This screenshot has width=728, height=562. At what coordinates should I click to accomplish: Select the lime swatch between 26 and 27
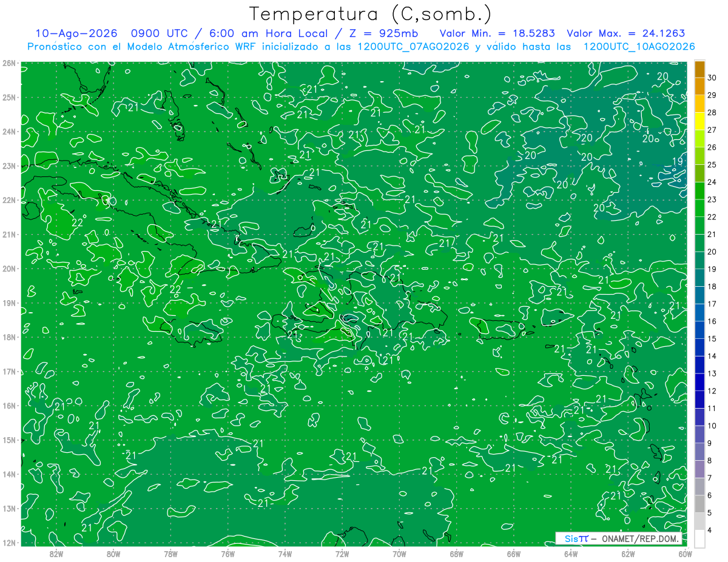(699, 138)
